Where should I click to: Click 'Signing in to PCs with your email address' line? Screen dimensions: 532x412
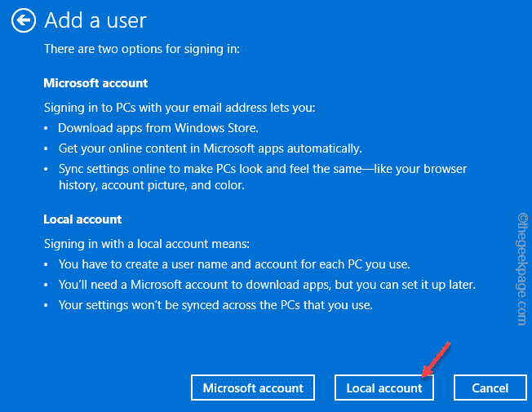point(180,108)
